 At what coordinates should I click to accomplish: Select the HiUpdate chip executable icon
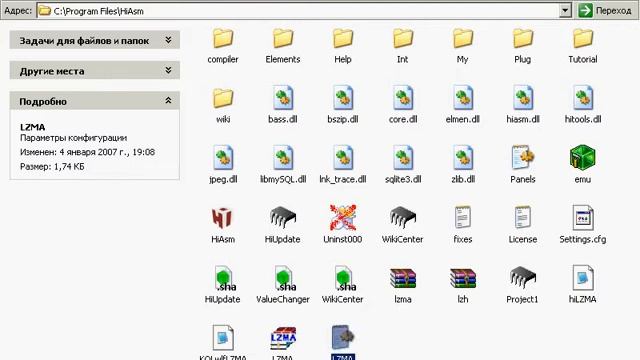282,218
